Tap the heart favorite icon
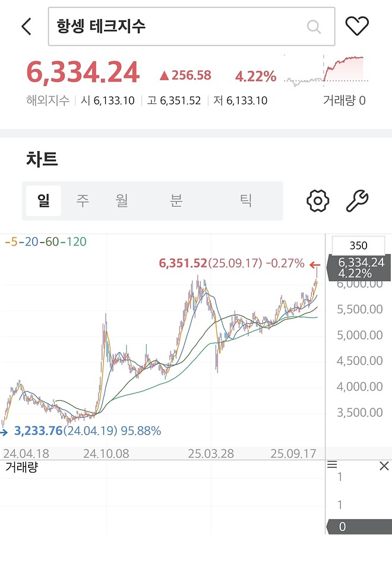This screenshot has width=392, height=563. pyautogui.click(x=358, y=26)
